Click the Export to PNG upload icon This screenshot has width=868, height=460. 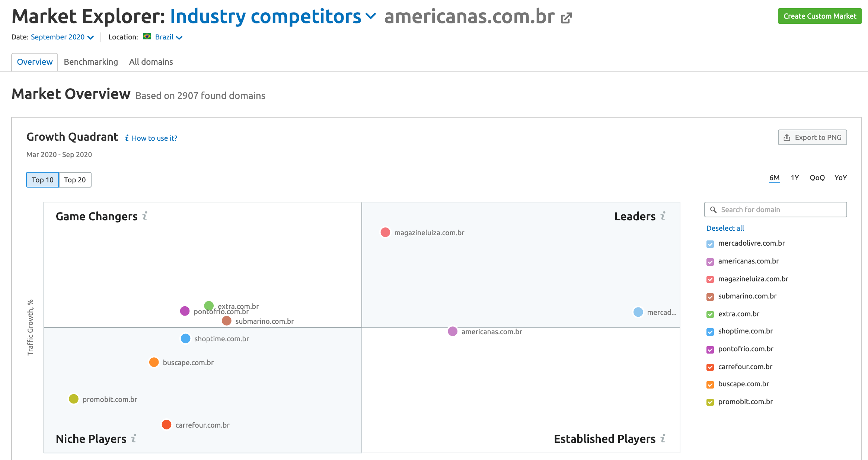click(x=788, y=137)
